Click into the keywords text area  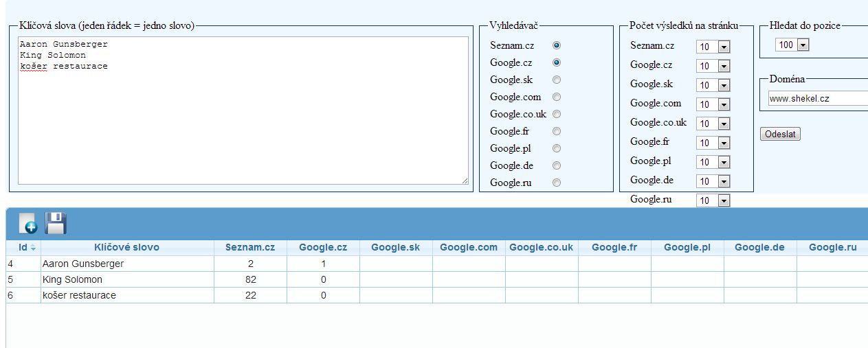243,111
